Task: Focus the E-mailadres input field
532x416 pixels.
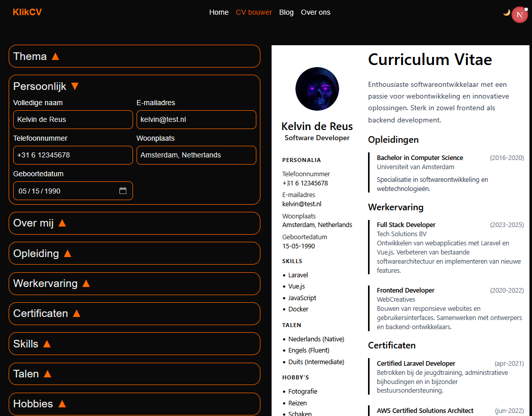Action: tap(196, 119)
